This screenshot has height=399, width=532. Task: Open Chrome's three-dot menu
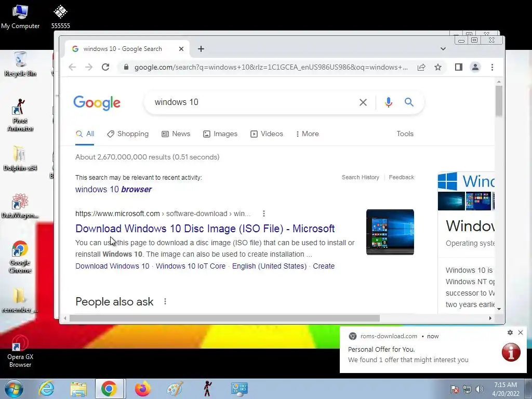[492, 67]
